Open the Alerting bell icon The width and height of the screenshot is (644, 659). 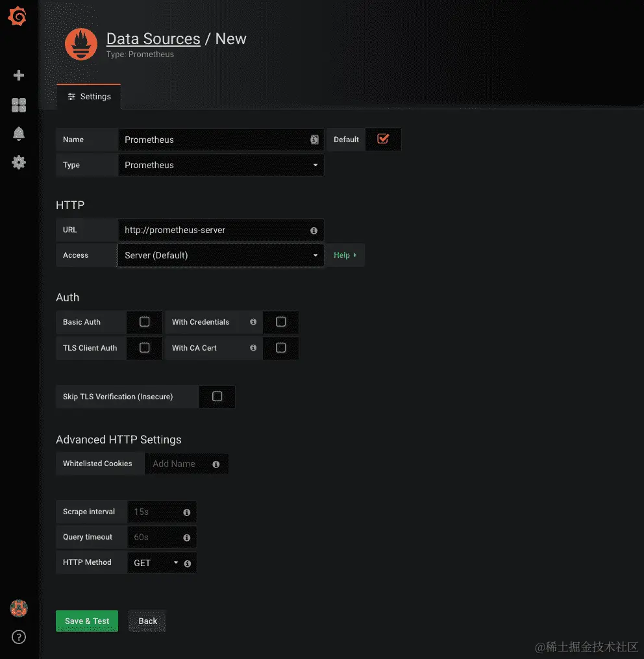pyautogui.click(x=18, y=134)
